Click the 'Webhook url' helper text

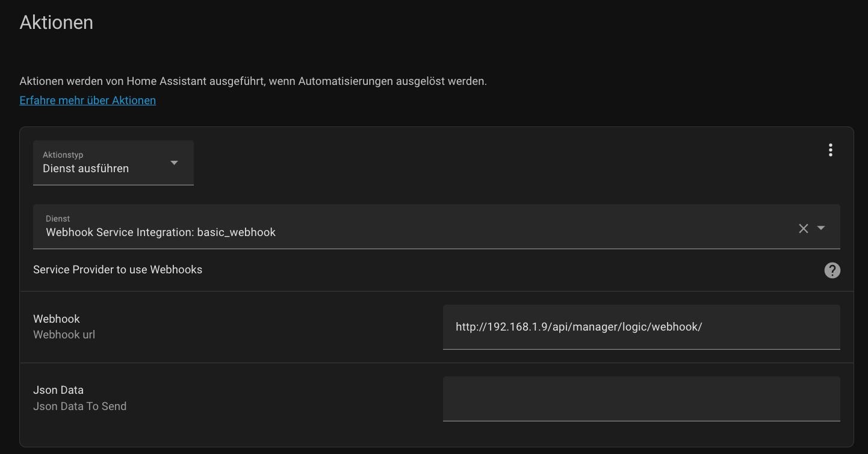(x=64, y=335)
